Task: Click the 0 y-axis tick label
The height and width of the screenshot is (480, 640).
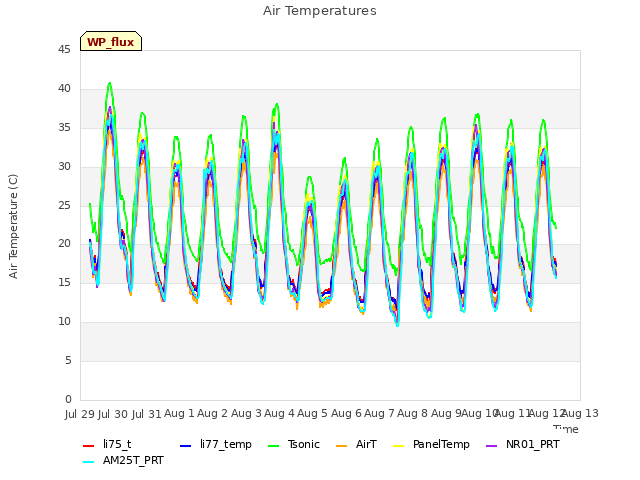Action: (68, 399)
